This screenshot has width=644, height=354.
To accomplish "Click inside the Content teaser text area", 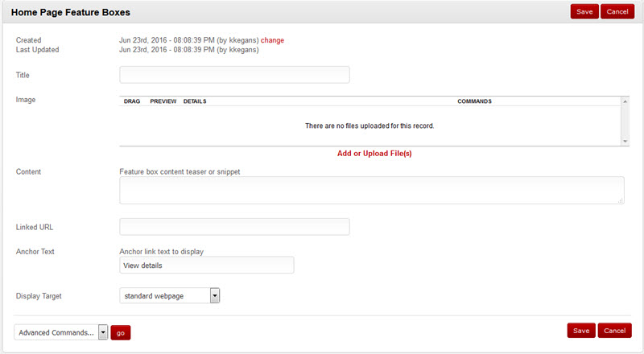I will (371, 190).
